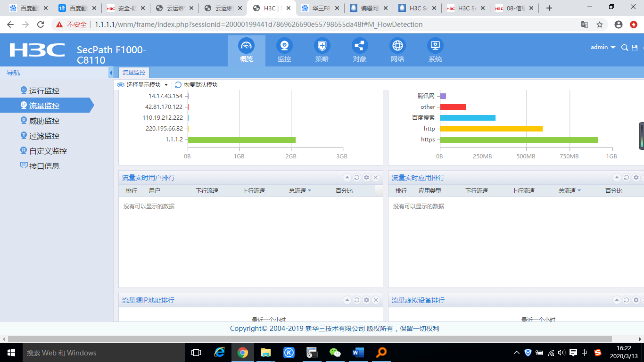
Task: Switch to the 流量监控 content tab
Action: pos(134,73)
